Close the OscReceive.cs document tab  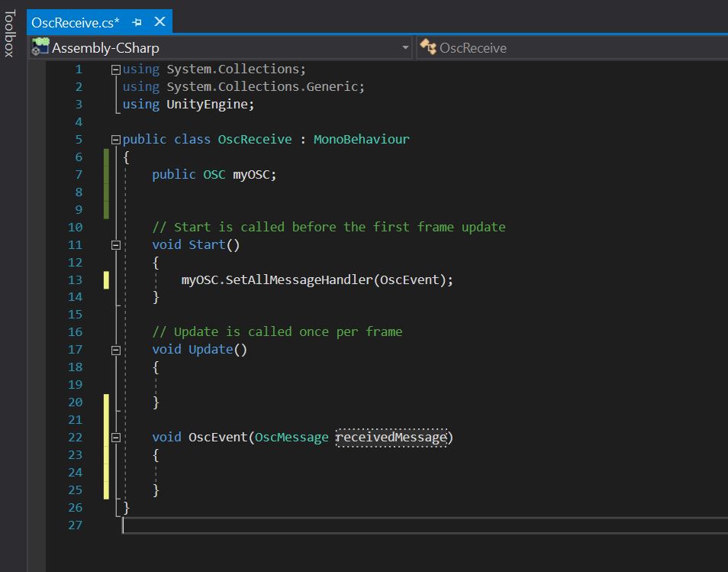click(159, 22)
